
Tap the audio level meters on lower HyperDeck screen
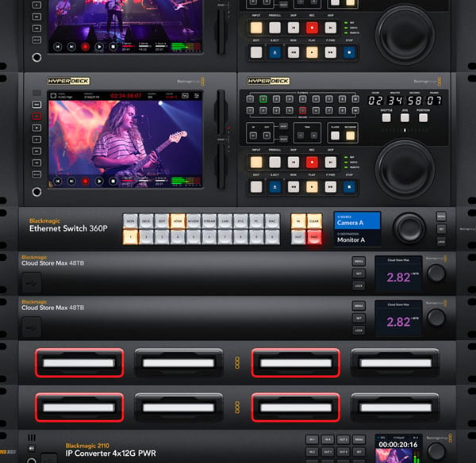[186, 182]
